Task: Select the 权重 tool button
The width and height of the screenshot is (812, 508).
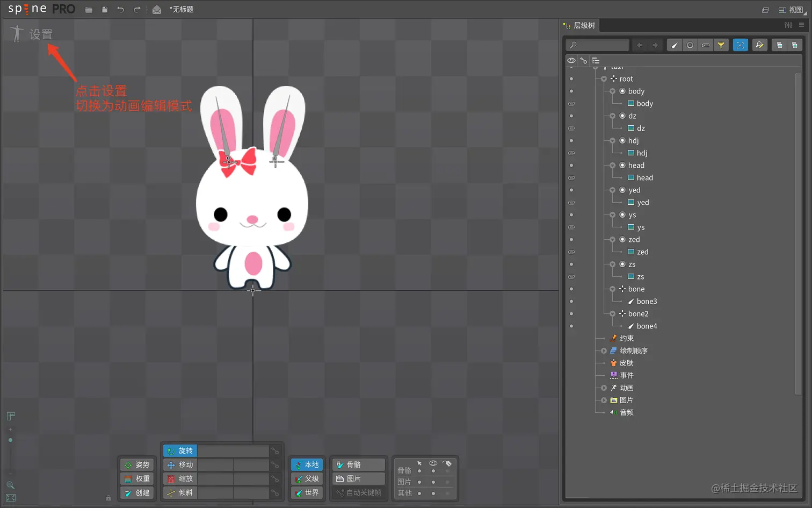Action: coord(137,478)
